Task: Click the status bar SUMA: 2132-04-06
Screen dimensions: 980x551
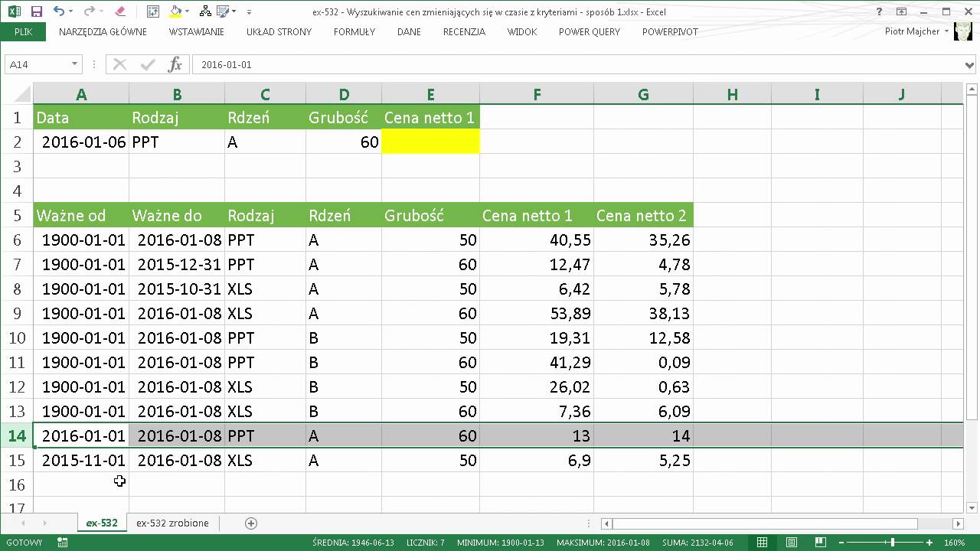Action: [x=697, y=543]
